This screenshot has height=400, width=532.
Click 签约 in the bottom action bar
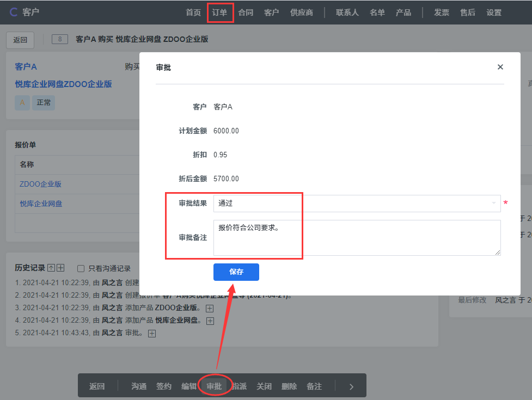(x=164, y=386)
